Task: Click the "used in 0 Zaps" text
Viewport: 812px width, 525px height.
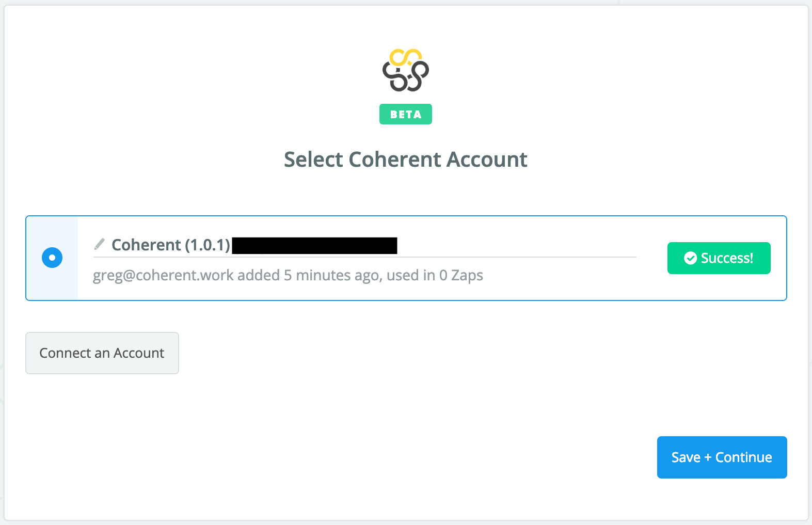Action: pos(435,275)
